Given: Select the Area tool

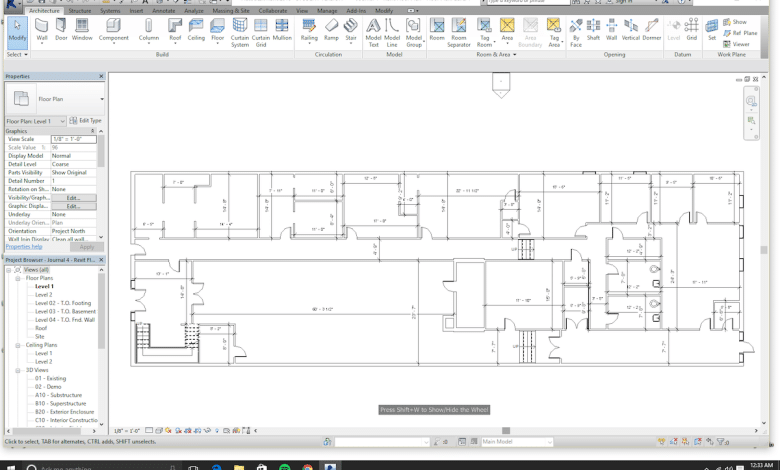Looking at the screenshot, I should pos(507,30).
